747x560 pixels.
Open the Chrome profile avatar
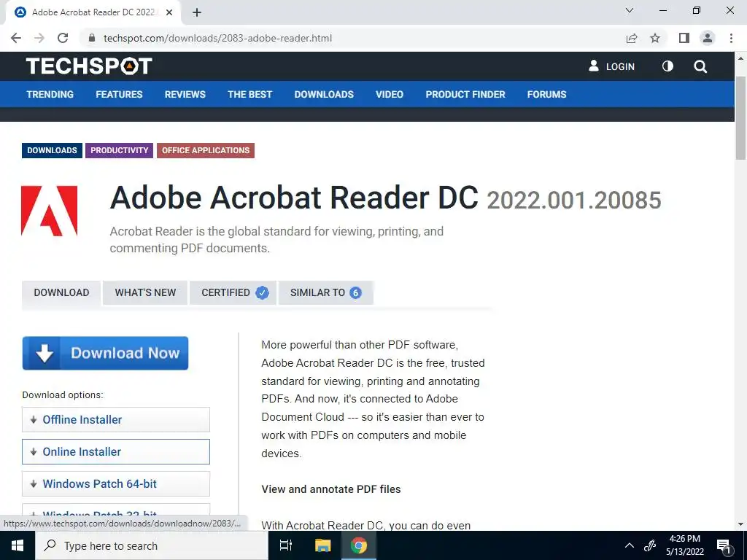[708, 38]
